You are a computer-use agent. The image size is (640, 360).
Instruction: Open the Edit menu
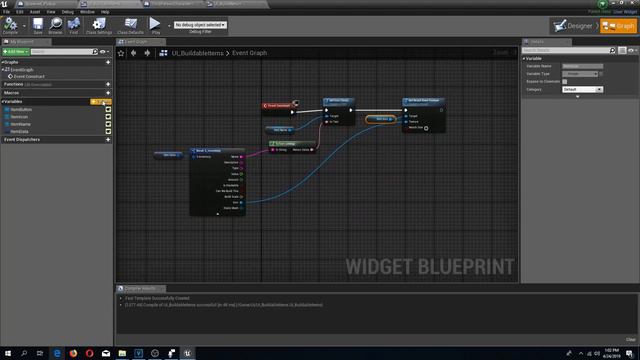20,12
